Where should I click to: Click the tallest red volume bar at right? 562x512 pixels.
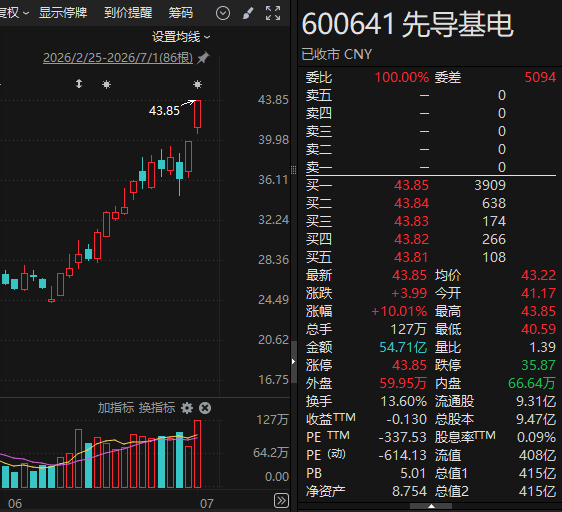tap(197, 454)
